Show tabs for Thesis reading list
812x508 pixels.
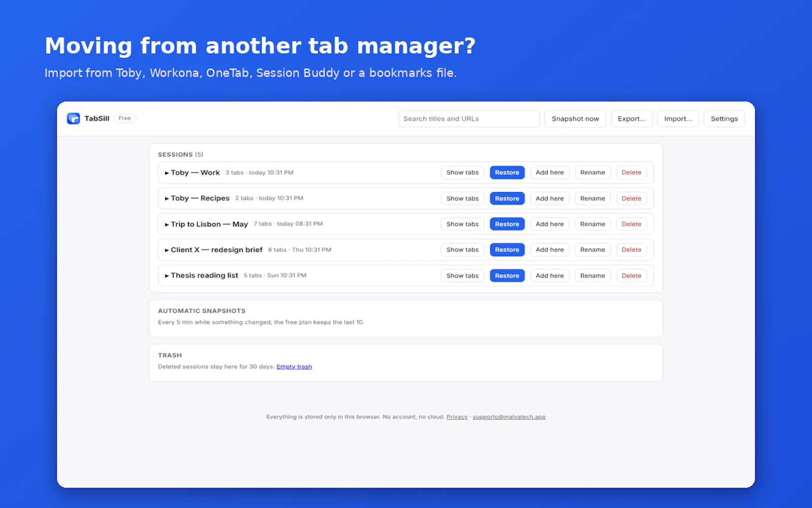pyautogui.click(x=462, y=276)
